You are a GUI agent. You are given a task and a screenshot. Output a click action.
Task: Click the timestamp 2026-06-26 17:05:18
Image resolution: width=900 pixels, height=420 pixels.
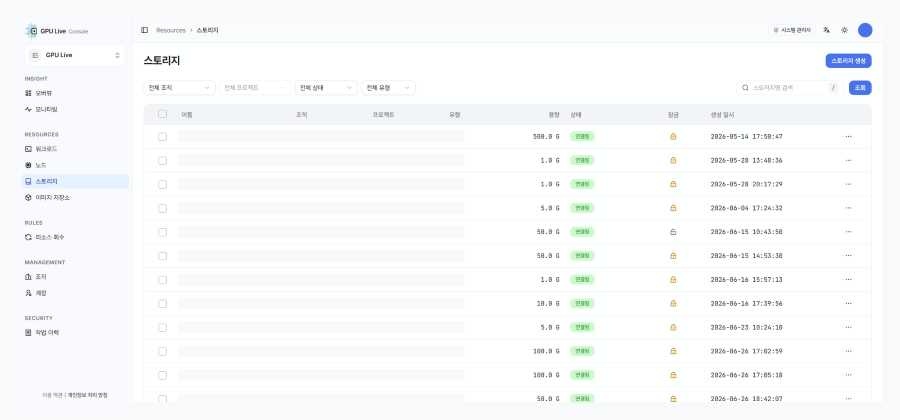[x=746, y=375]
